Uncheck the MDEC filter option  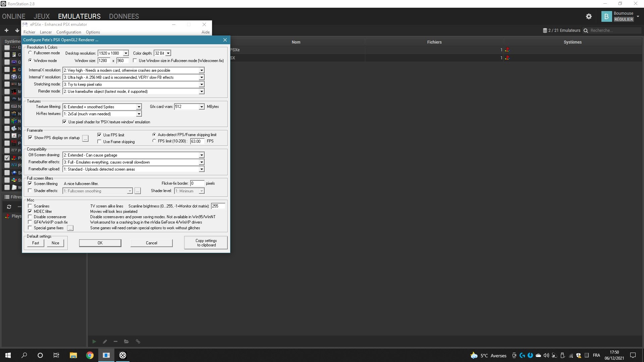pyautogui.click(x=30, y=212)
